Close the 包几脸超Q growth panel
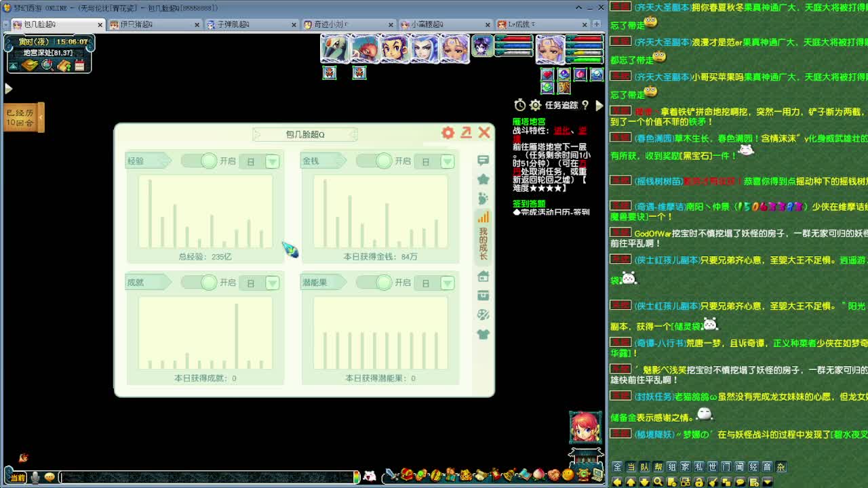The image size is (868, 488). coord(484,133)
